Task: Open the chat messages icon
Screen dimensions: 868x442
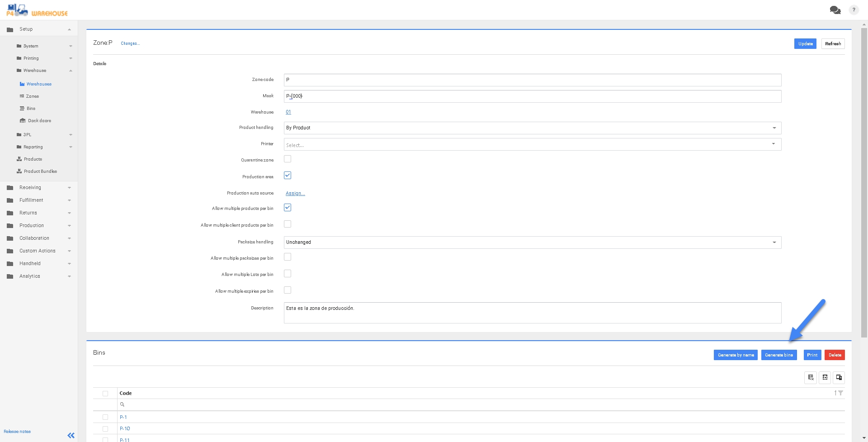Action: 835,10
